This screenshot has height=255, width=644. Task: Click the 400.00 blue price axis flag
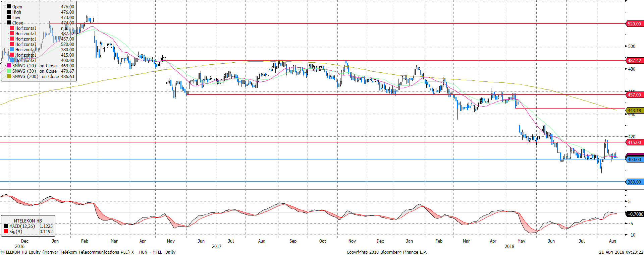(x=634, y=160)
